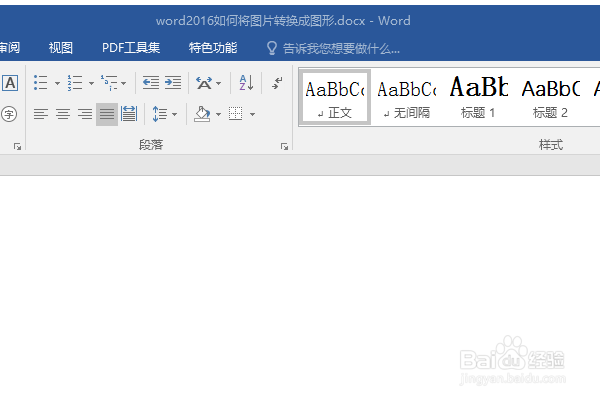
Task: Apply Distributed alignment
Action: (129, 114)
